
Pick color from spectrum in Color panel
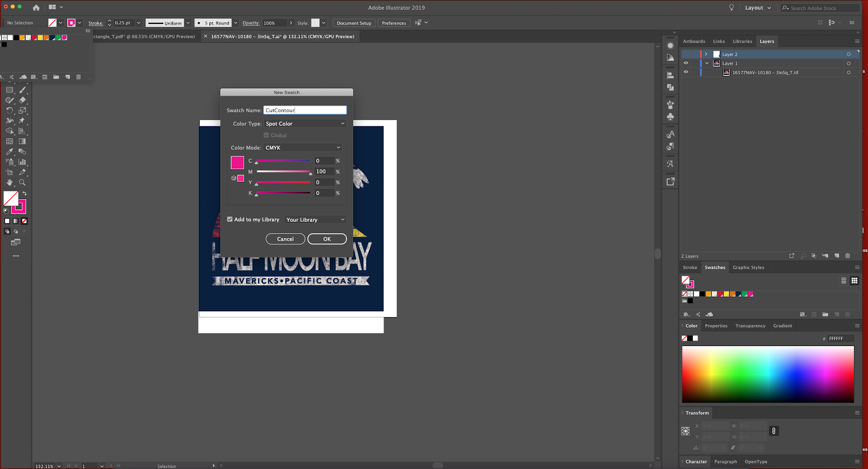tap(768, 374)
